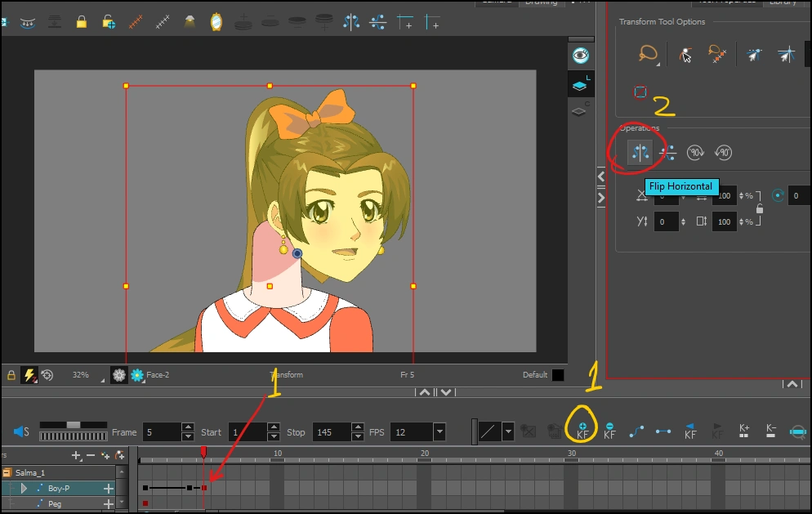The height and width of the screenshot is (514, 812).
Task: Click the Add Keyframe button in timeline
Action: (582, 431)
